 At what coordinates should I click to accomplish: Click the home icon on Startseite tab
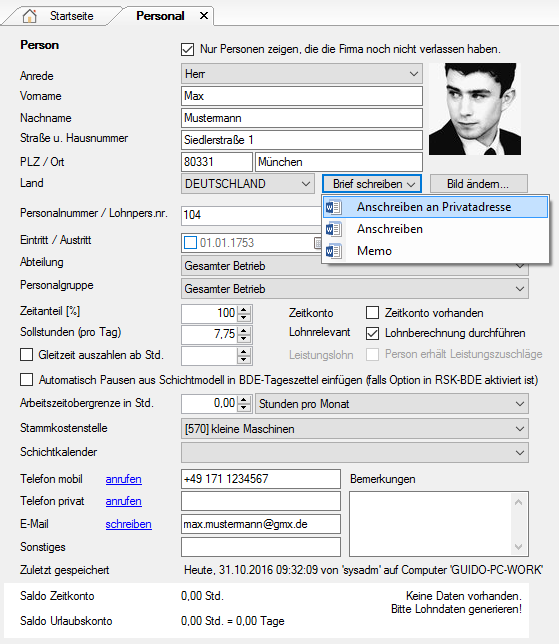tap(30, 16)
